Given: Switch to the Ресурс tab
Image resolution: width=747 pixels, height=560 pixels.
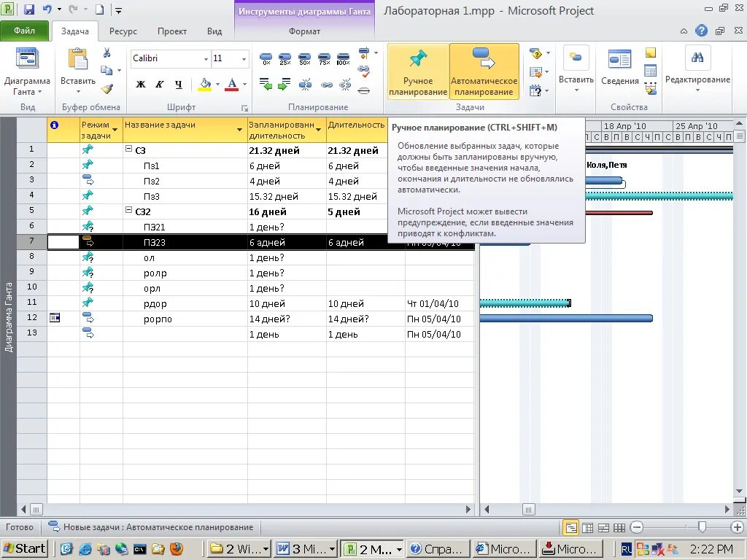Looking at the screenshot, I should click(x=123, y=31).
